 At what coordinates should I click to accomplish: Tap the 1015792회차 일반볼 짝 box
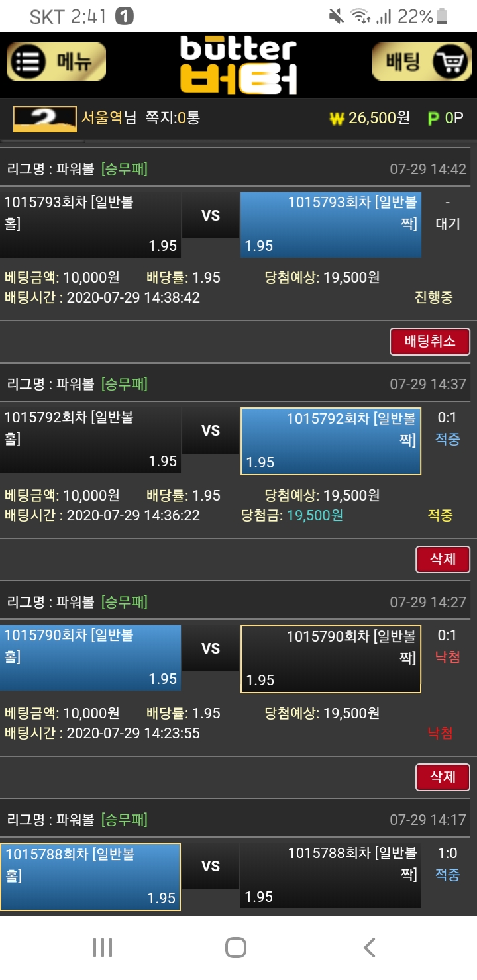coord(331,440)
